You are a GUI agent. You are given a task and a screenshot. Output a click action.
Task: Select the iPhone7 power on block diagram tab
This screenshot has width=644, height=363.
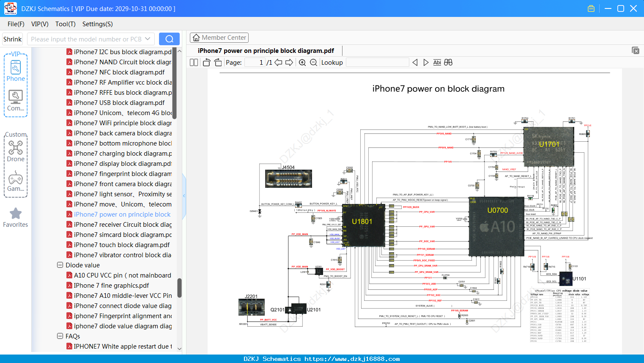click(266, 51)
